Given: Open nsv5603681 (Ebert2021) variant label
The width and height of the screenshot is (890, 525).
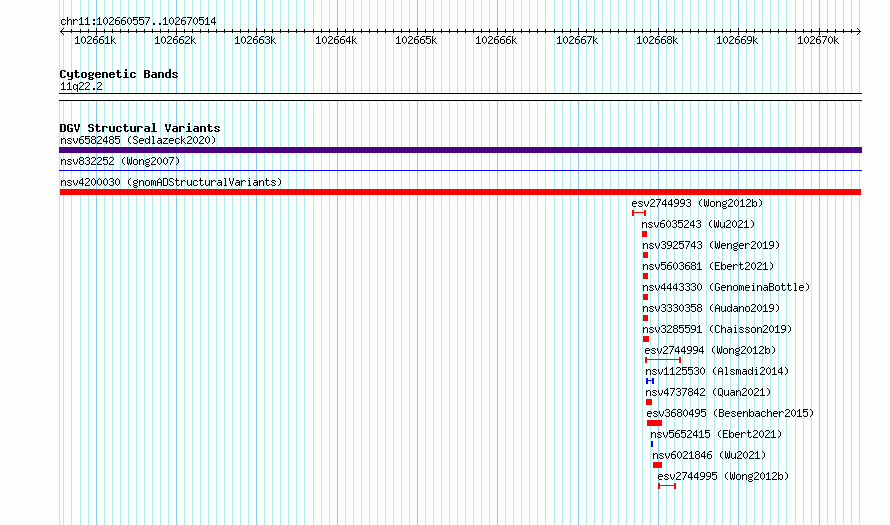Looking at the screenshot, I should click(x=708, y=266).
